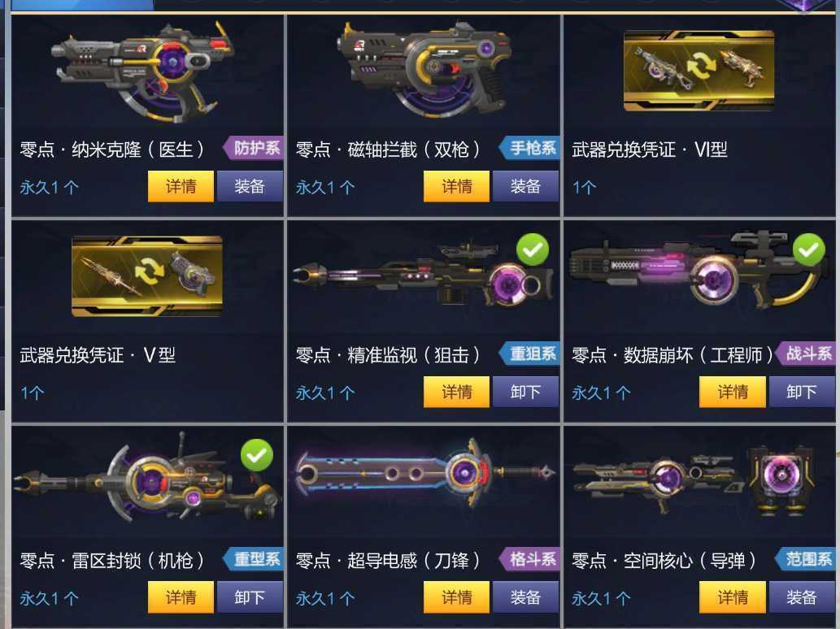Viewport: 840px width, 629px height.
Task: Click the 武器兑换凭证·VI型 voucher icon
Action: tap(699, 71)
